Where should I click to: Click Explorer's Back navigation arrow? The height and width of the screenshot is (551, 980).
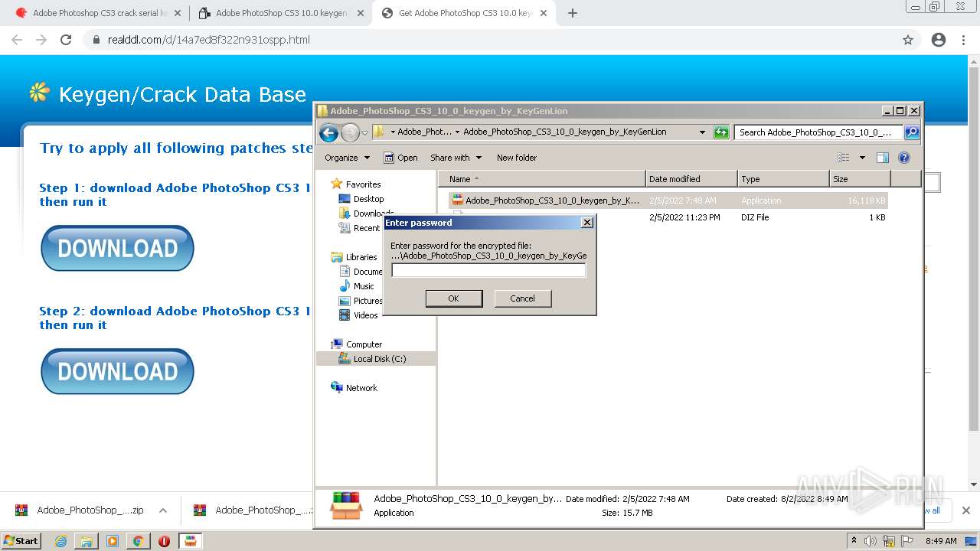(x=328, y=132)
